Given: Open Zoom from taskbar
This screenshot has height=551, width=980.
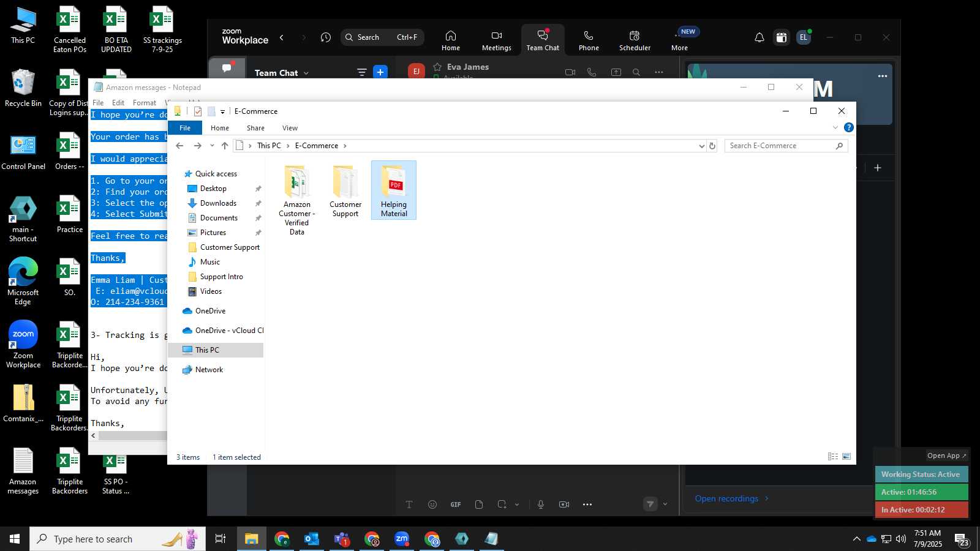Looking at the screenshot, I should click(x=402, y=539).
